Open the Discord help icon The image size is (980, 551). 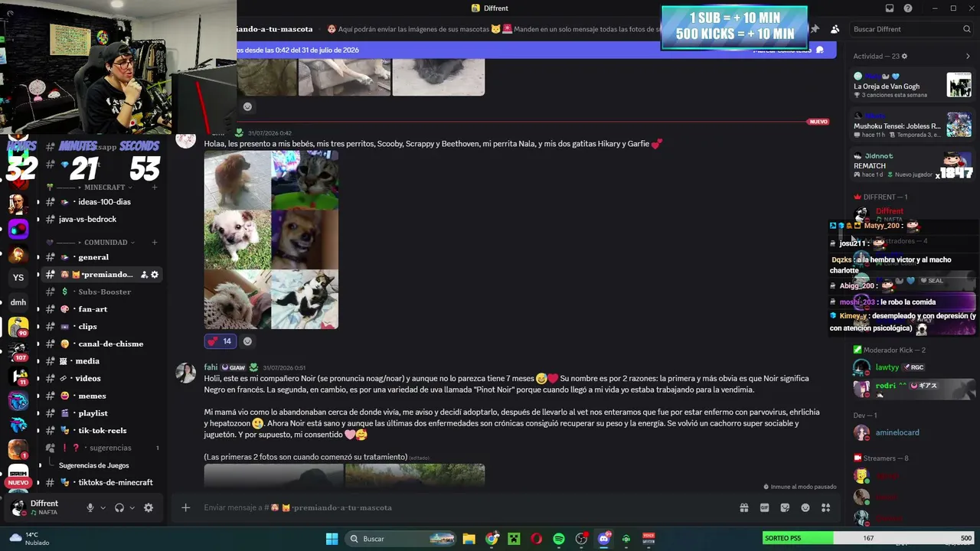click(x=908, y=8)
